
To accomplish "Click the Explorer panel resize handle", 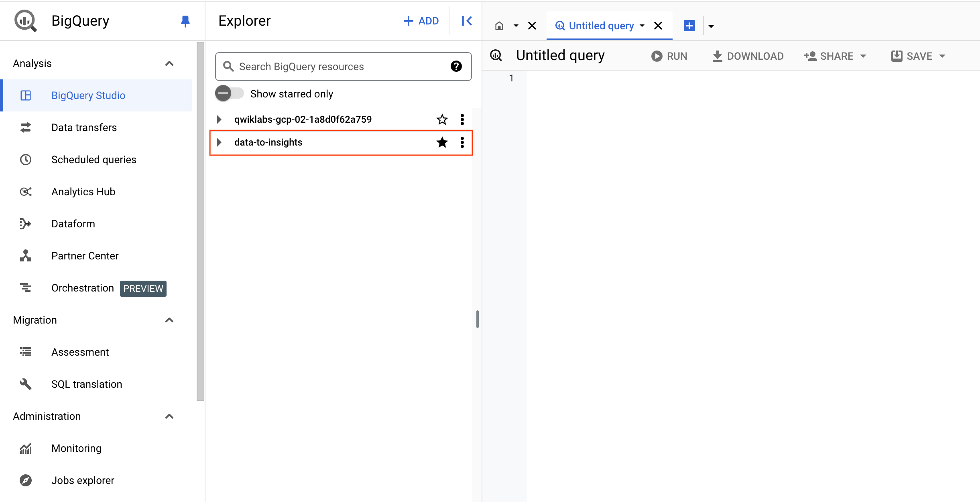I will coord(477,319).
